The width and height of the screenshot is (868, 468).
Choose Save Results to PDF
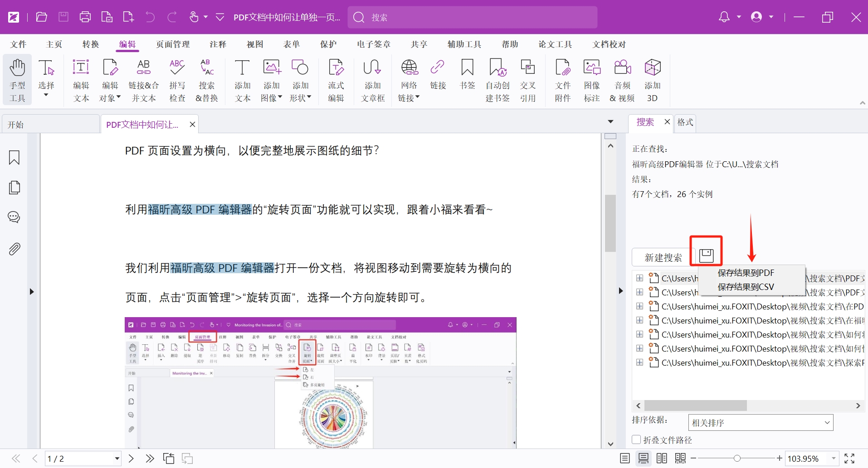coord(746,273)
